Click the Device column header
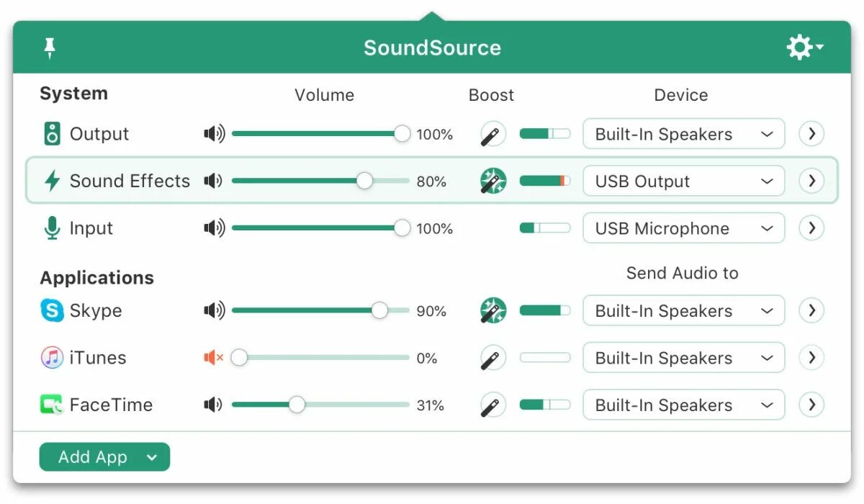The image size is (864, 504). point(680,95)
